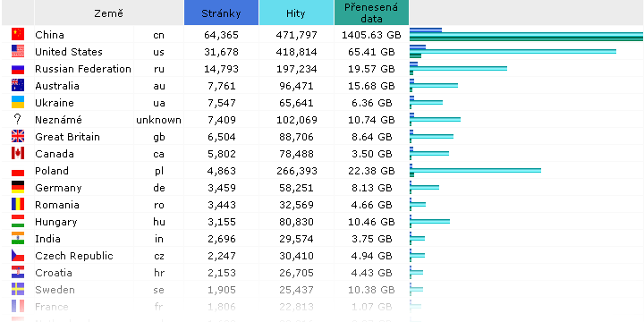Click the unknown country question mark icon
Screen dimensions: 644x322
coord(18,119)
